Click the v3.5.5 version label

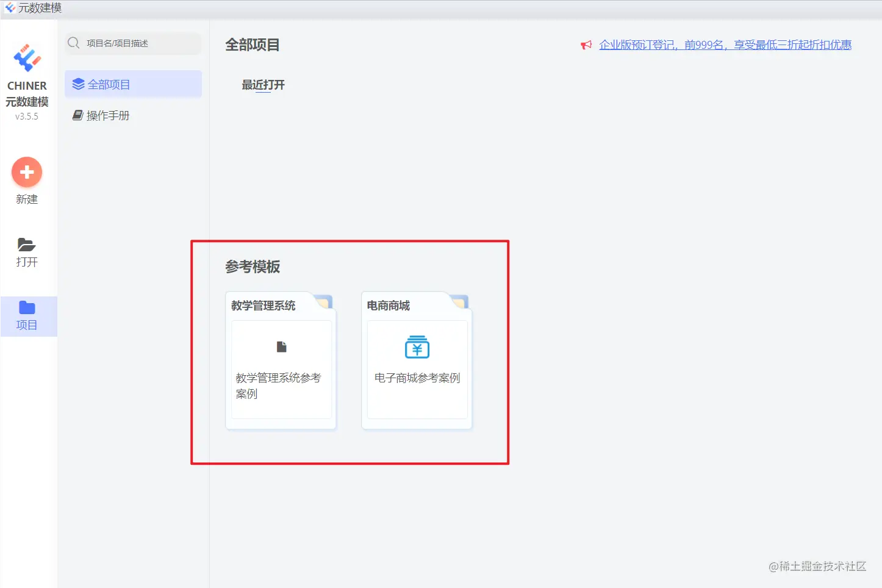tap(27, 117)
